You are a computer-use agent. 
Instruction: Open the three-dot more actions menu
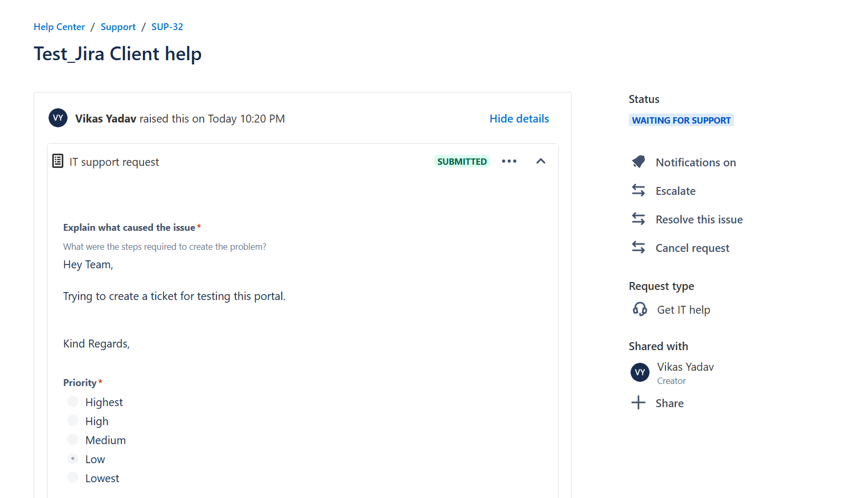coord(509,162)
